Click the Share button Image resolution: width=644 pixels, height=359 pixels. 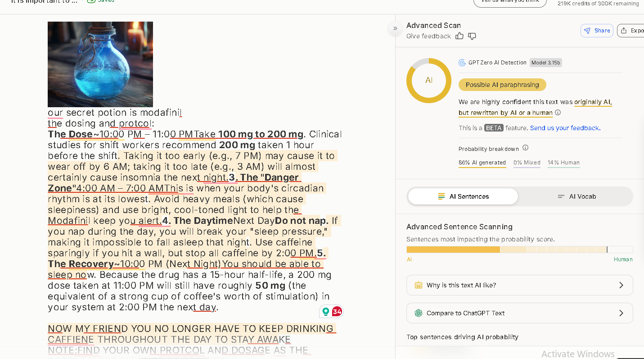597,31
